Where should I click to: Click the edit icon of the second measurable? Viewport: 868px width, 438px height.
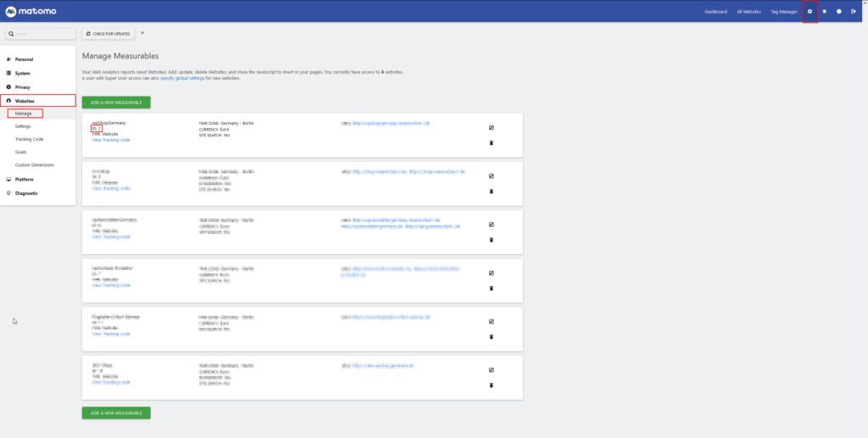tap(491, 176)
